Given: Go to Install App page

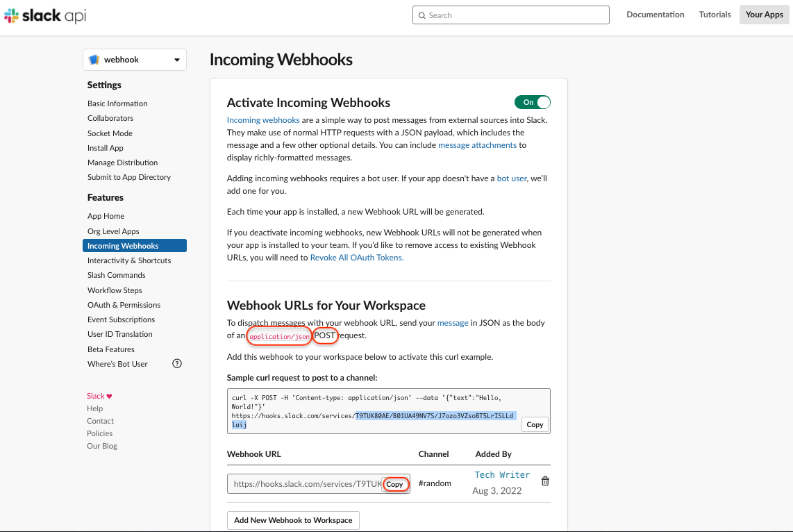Looking at the screenshot, I should 105,148.
